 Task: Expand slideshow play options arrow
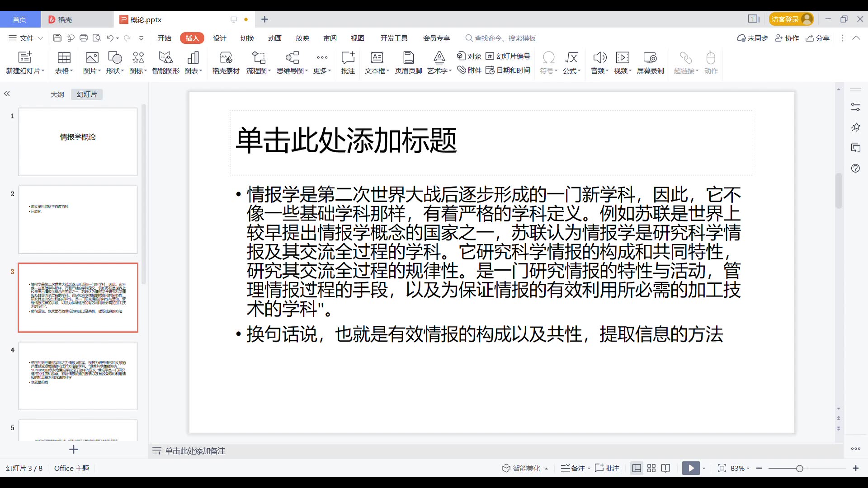[704, 469]
